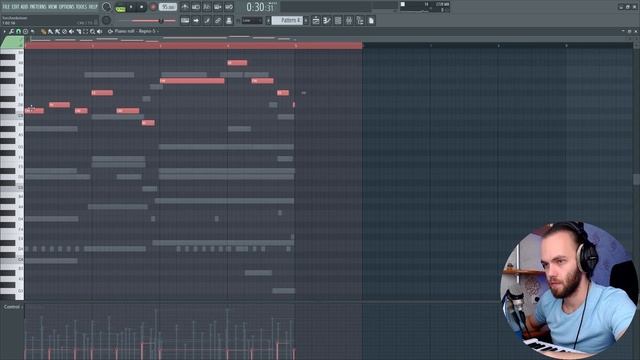This screenshot has height=360, width=640.
Task: Open the FILE menu
Action: (x=6, y=7)
